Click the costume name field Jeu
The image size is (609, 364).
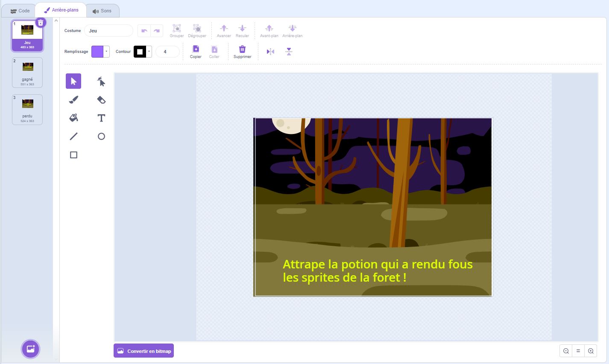tap(108, 31)
